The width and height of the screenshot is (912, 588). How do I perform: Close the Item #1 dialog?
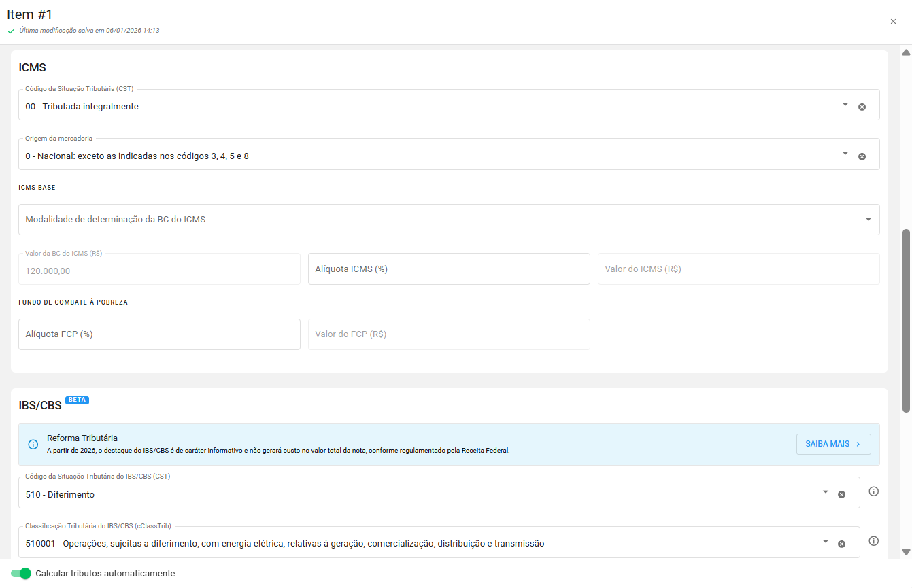pyautogui.click(x=893, y=22)
